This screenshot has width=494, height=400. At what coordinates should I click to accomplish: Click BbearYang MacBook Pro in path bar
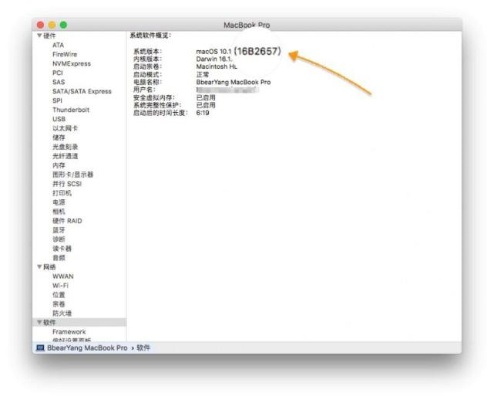(87, 348)
